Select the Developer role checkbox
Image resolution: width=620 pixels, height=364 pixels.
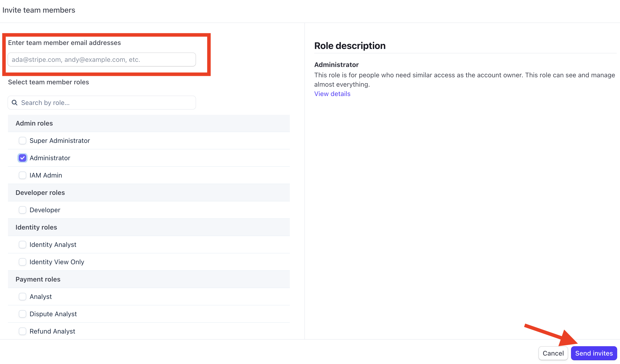point(22,210)
